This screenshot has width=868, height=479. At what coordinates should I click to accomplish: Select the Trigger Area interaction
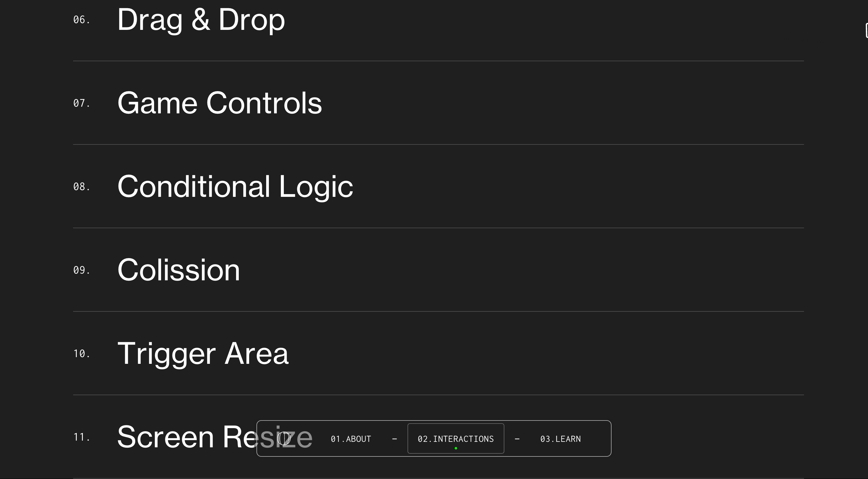[203, 353]
